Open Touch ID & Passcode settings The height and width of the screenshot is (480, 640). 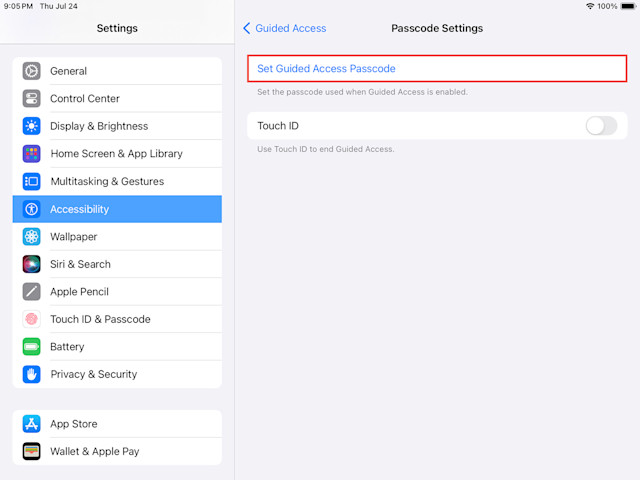click(117, 319)
